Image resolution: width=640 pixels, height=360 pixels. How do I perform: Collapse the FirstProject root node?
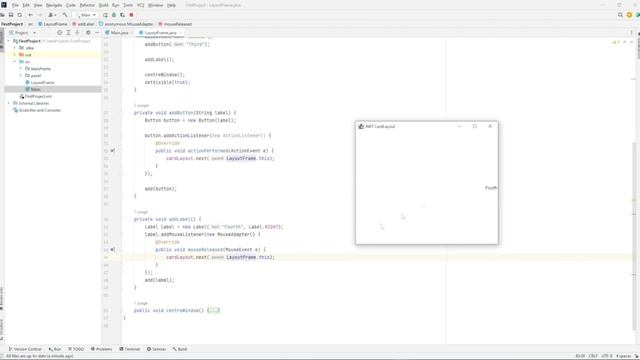point(9,41)
